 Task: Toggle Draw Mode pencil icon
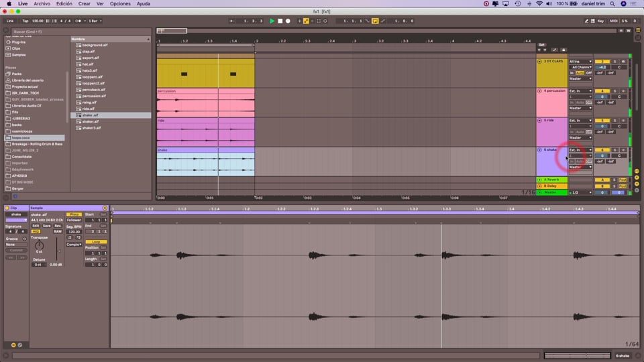586,21
